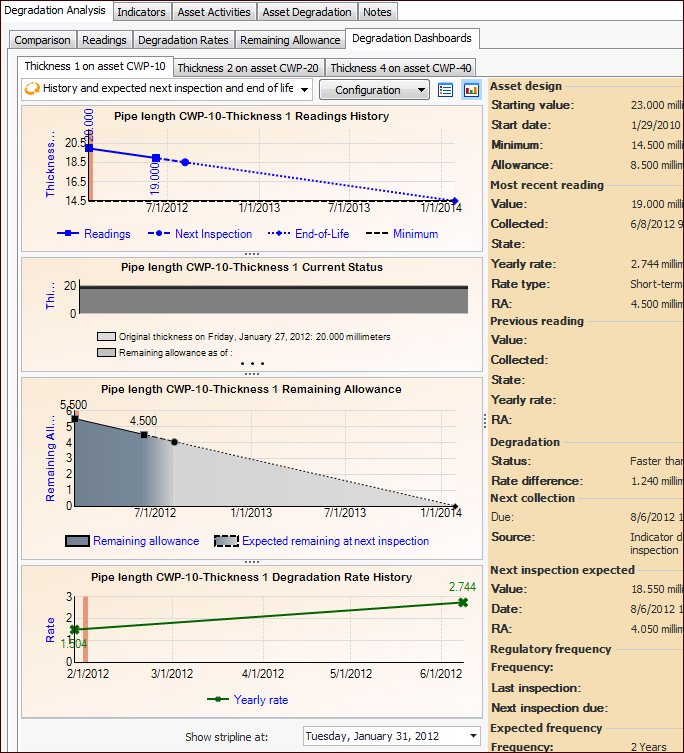Click the Yearly rate legend marker
Screen dimensions: 684x753
coord(215,700)
